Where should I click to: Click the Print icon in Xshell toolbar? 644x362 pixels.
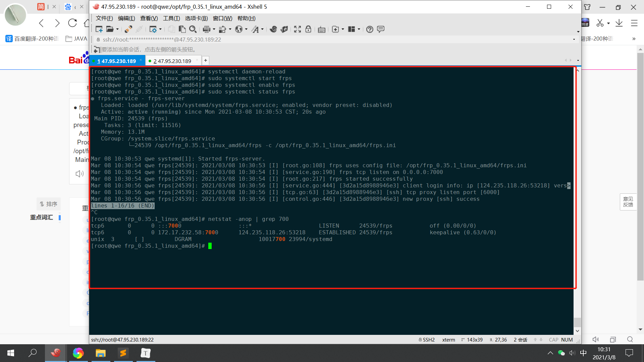(x=206, y=29)
